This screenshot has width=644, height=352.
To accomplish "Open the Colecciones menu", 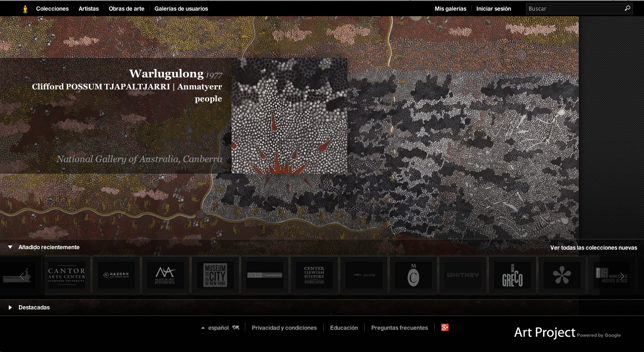I will coord(52,9).
